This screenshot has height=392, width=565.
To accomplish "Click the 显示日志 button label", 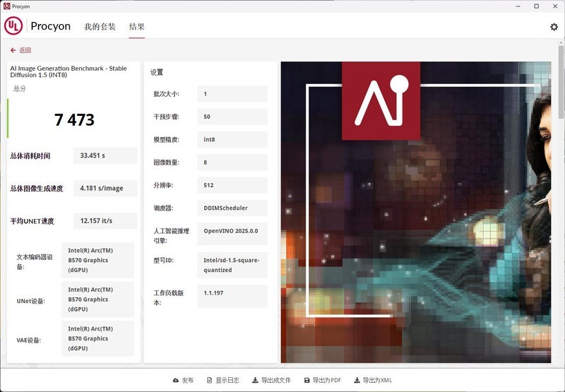I will pos(227,380).
